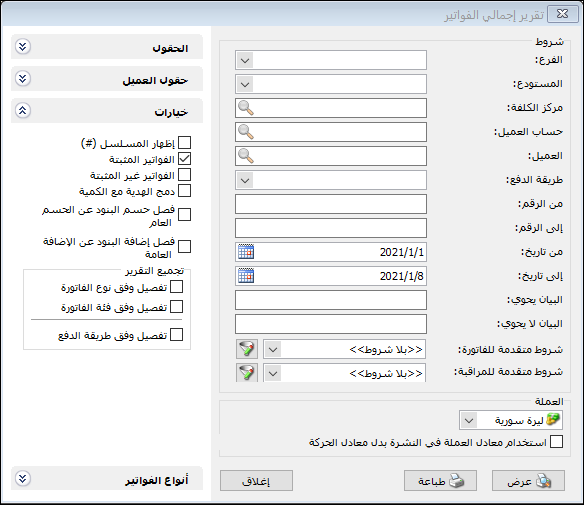Open the ليرة سورية currency dropdown
Screen dimensions: 584x505
(469, 420)
